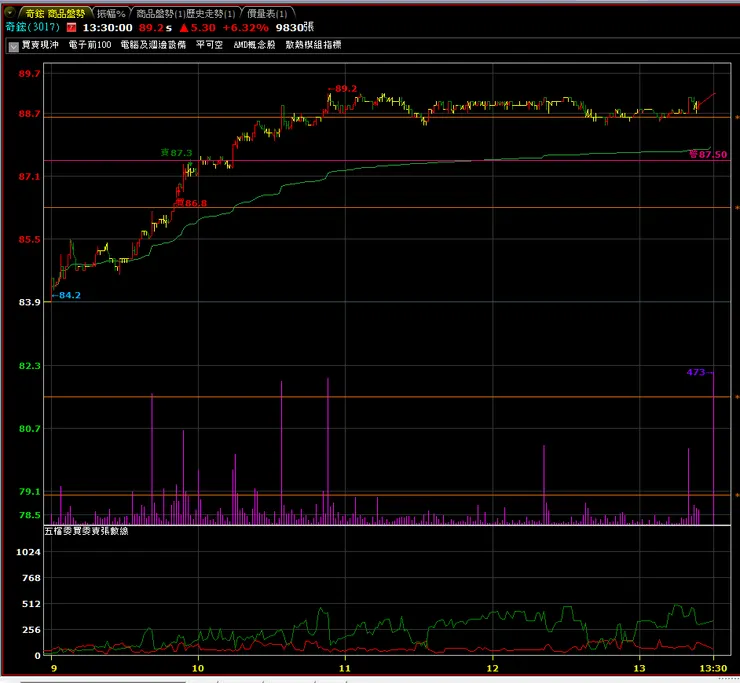Viewport: 740px width, 683px height.
Task: Open the AMD概念股 category
Action: point(254,45)
